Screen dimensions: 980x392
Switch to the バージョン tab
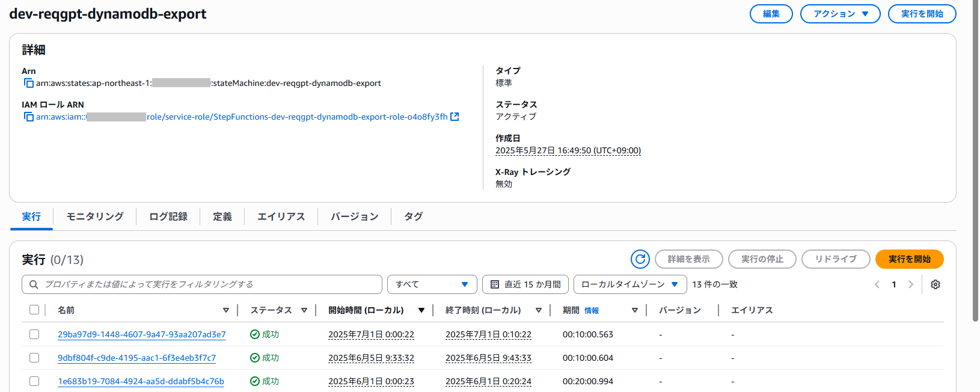click(x=355, y=216)
